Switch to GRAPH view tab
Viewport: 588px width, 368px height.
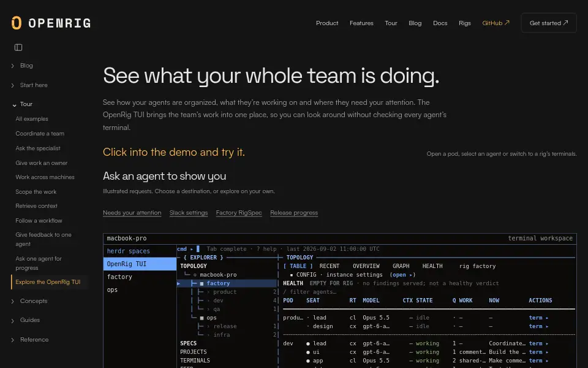click(401, 266)
